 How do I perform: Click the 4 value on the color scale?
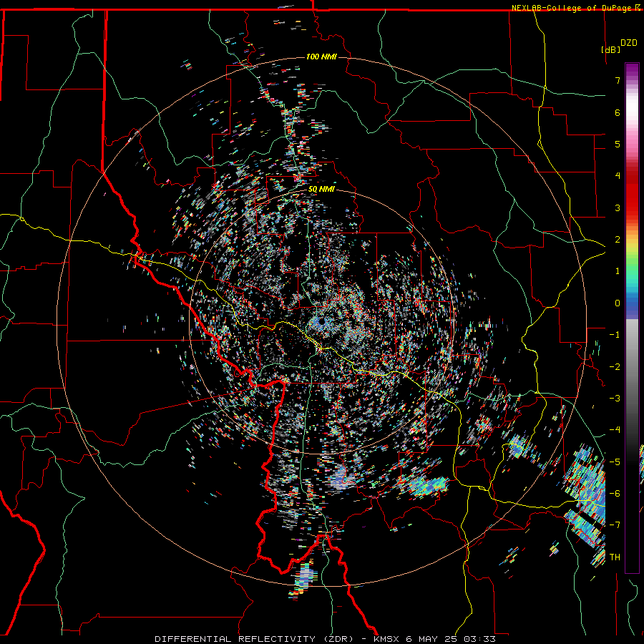coord(618,176)
